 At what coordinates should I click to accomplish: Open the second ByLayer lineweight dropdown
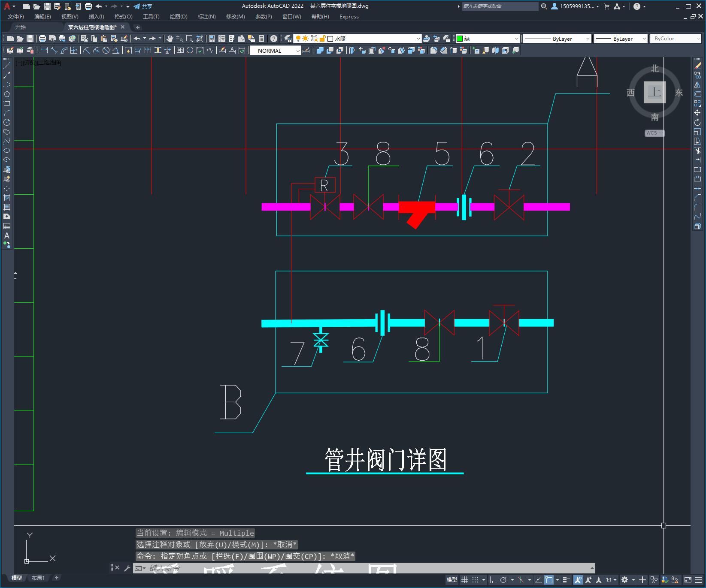[644, 39]
